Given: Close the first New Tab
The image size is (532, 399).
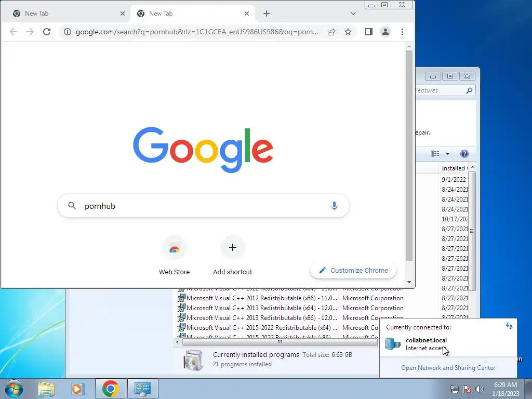Looking at the screenshot, I should [x=123, y=14].
